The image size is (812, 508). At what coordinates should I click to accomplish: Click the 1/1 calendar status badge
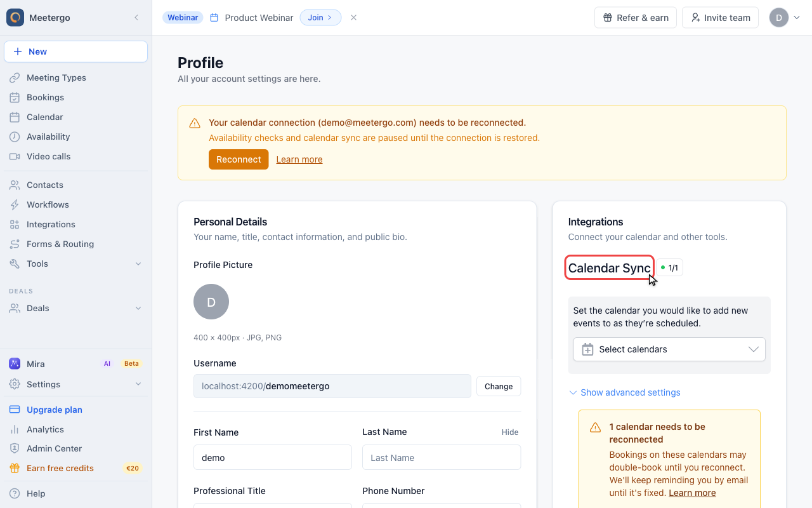669,268
